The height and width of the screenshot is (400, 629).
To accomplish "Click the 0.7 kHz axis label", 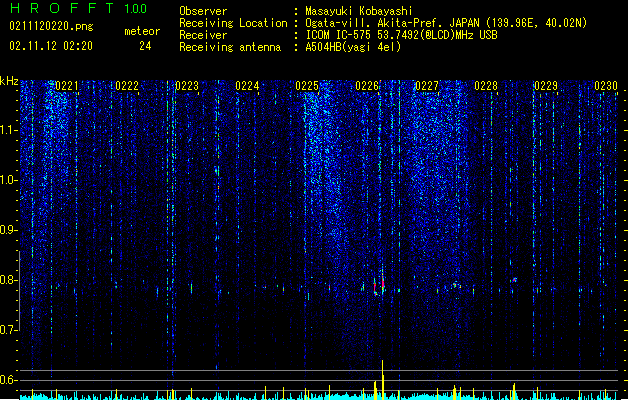I will tap(8, 330).
